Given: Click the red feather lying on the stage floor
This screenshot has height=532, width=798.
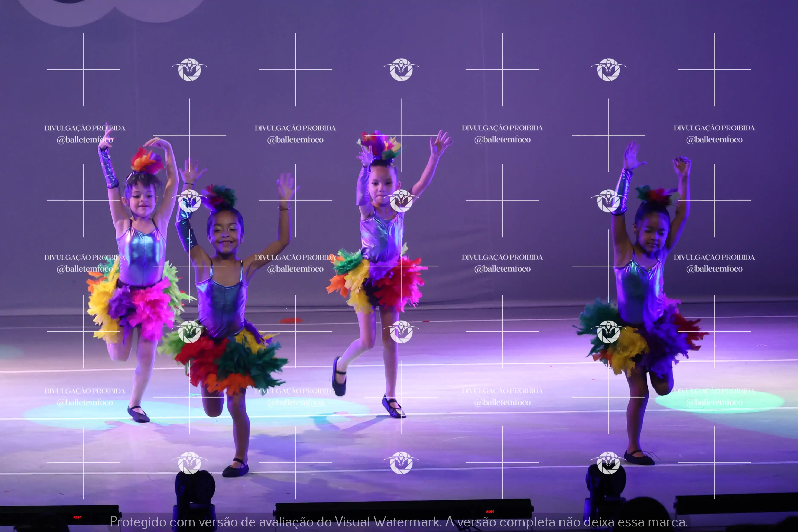Looking at the screenshot, I should click(x=291, y=320).
